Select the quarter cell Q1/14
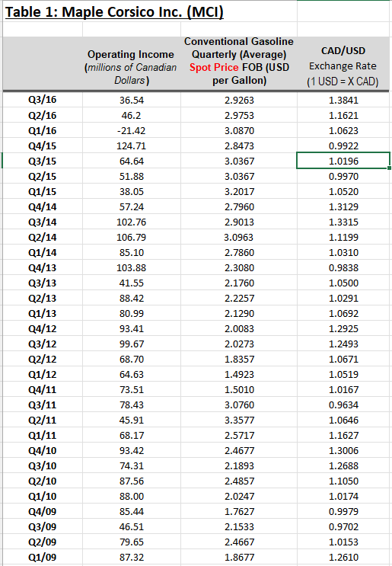 click(x=43, y=252)
